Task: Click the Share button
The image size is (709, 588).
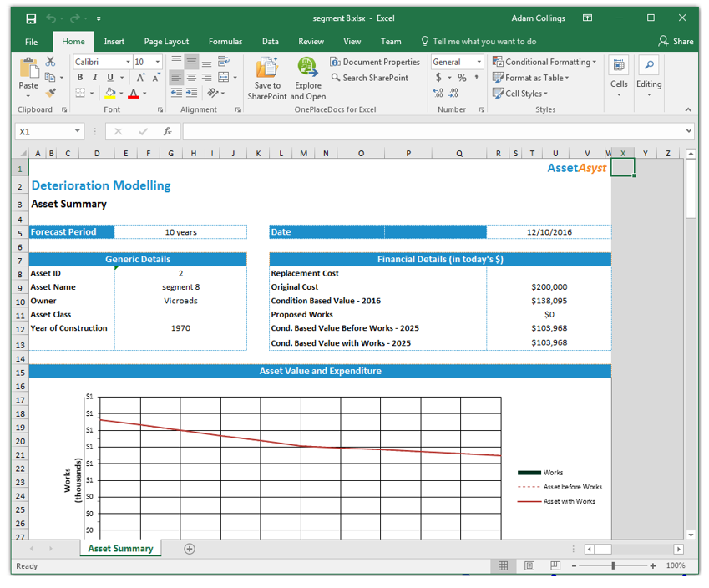Action: point(676,41)
